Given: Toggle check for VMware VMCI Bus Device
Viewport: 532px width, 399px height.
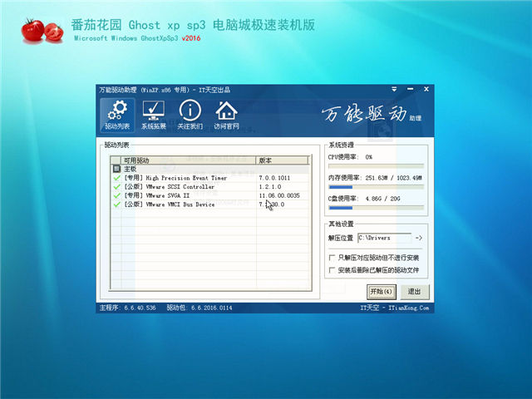Looking at the screenshot, I should [116, 204].
